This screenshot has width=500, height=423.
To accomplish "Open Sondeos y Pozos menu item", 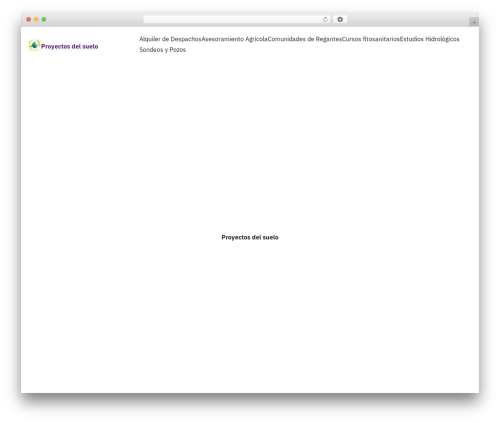I will 163,50.
